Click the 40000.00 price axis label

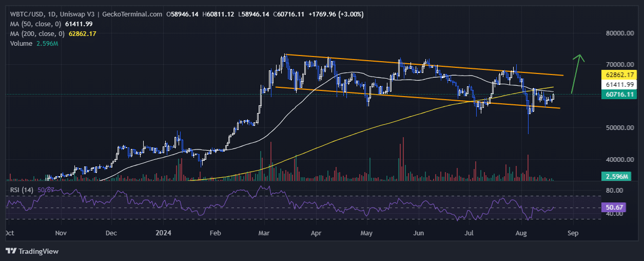tap(619, 160)
